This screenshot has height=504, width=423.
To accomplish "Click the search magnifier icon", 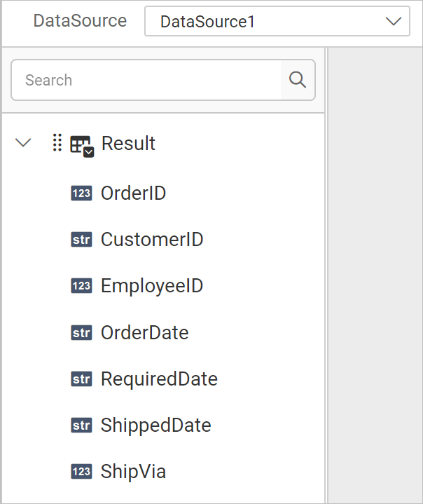I will click(x=298, y=80).
